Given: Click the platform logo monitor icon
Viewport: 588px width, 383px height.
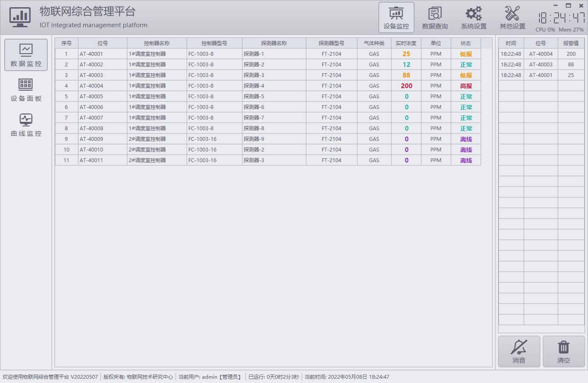Looking at the screenshot, I should (20, 17).
